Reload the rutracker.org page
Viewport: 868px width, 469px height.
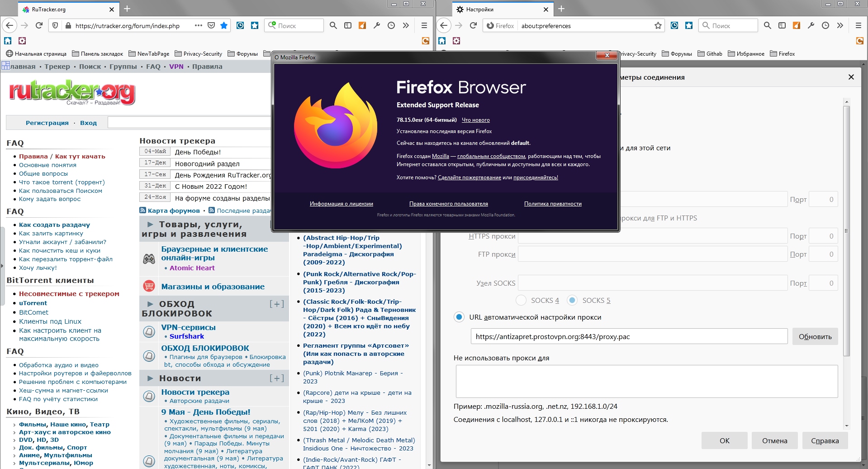[x=39, y=26]
